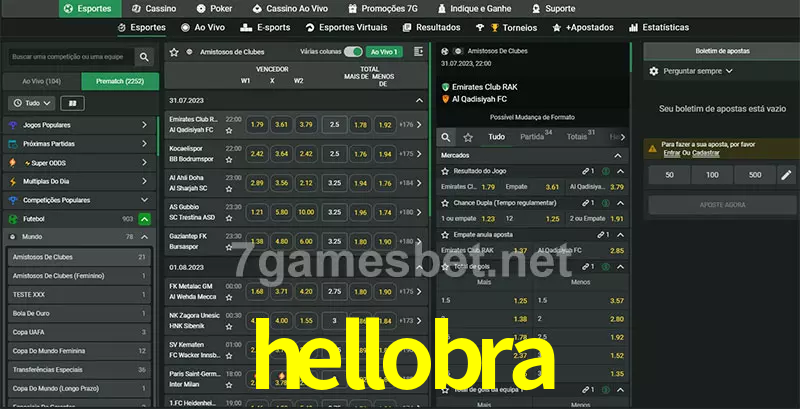Favorite the Resultado do Jogo market
Screen dimensions: 800x409
tap(445, 171)
